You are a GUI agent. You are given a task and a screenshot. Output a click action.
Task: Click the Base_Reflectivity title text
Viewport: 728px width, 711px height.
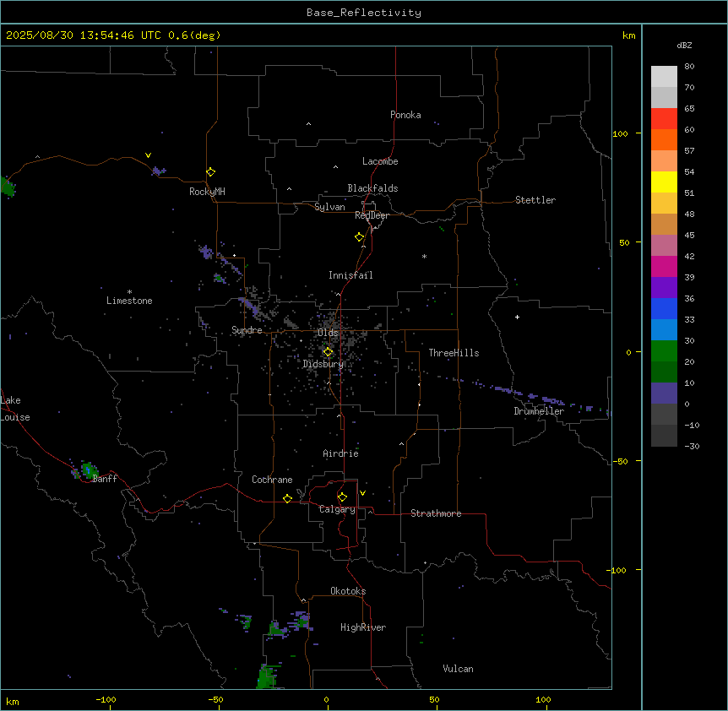coord(364,13)
